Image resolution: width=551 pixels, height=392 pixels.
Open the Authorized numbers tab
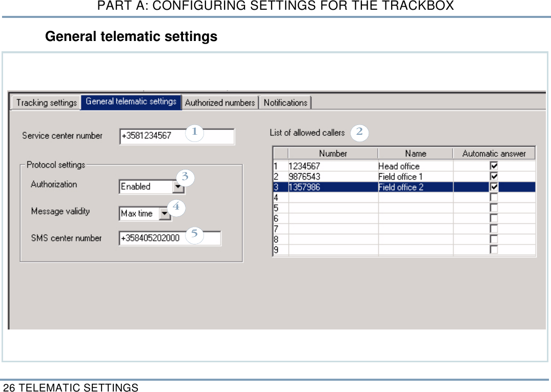219,102
